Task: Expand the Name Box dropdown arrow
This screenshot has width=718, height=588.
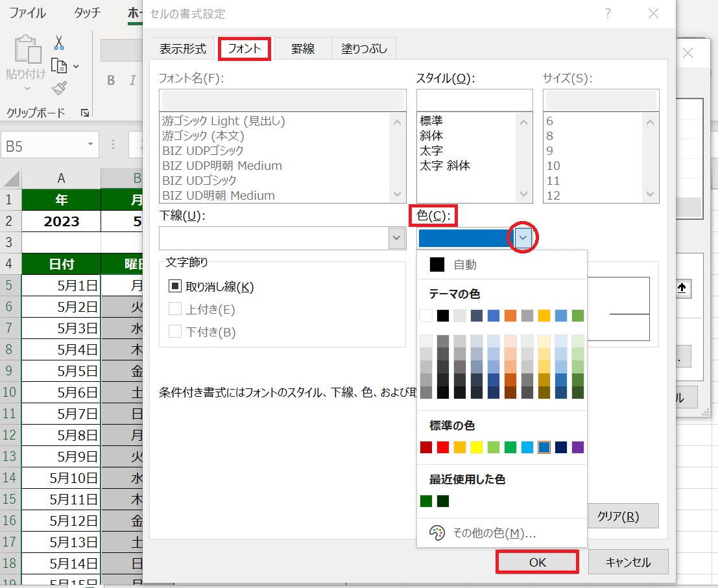Action: [x=89, y=147]
